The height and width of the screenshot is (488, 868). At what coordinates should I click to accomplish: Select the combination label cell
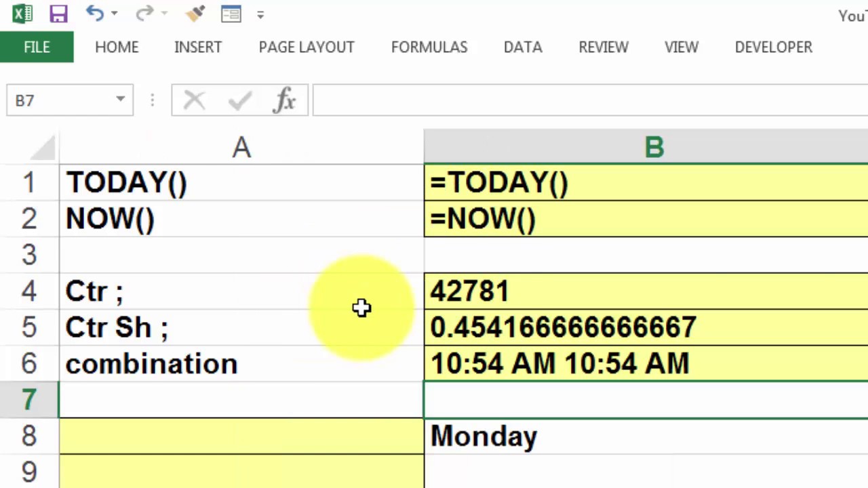coord(241,363)
